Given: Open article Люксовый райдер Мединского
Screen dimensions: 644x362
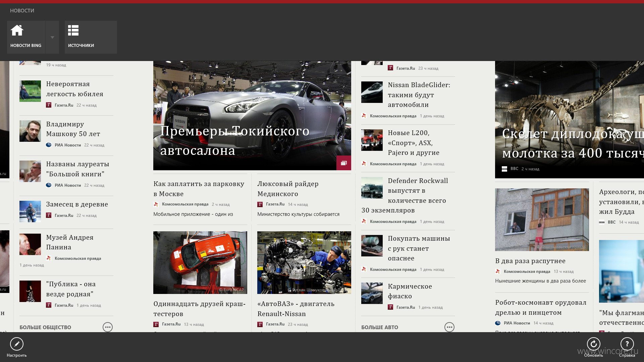Looking at the screenshot, I should click(x=288, y=189).
